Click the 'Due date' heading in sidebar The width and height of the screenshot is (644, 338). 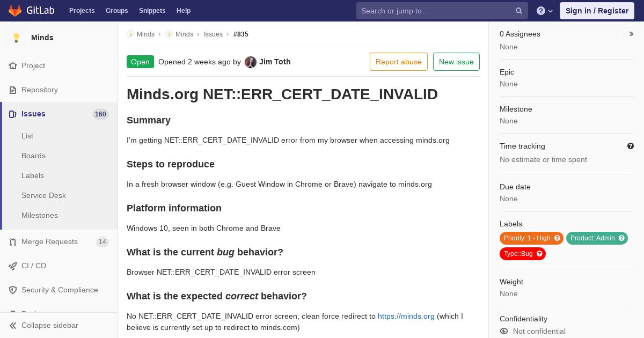pyautogui.click(x=515, y=187)
